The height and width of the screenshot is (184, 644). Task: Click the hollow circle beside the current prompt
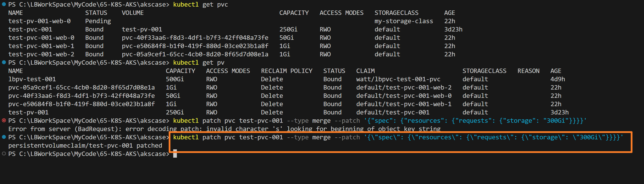coord(4,154)
